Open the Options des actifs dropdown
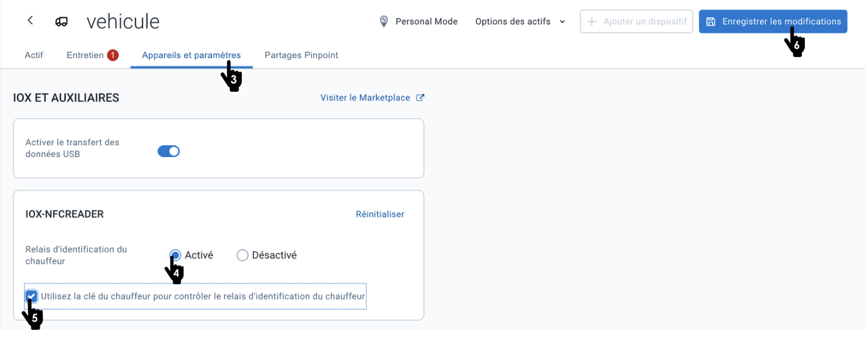 pos(520,22)
